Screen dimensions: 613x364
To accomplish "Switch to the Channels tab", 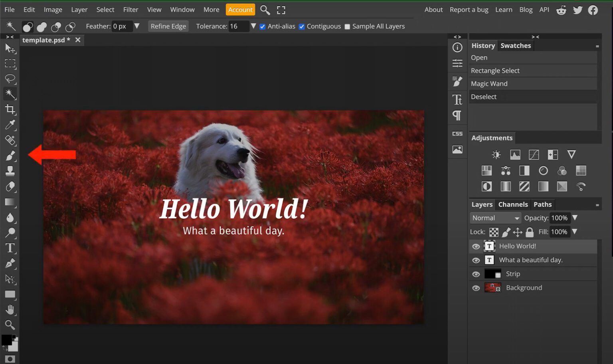I will [513, 204].
